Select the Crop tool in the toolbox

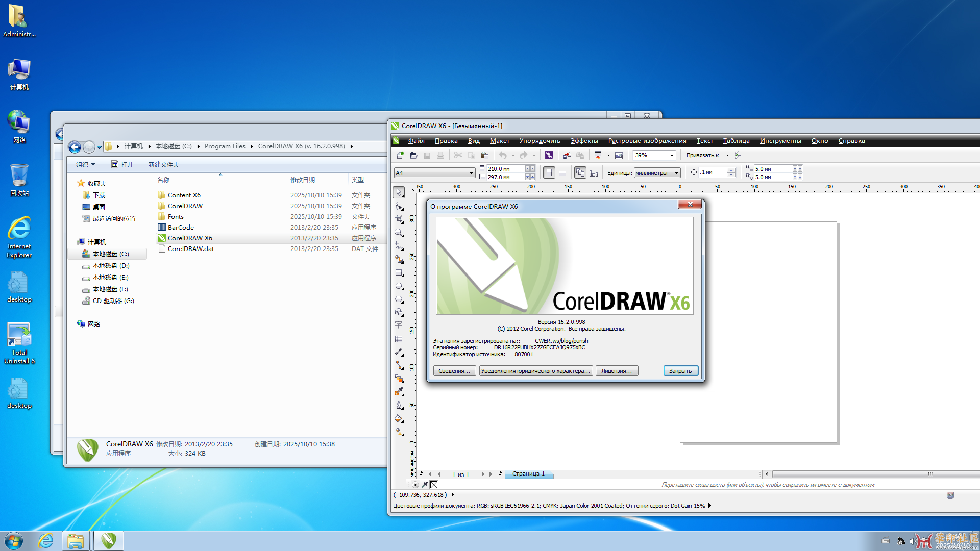pyautogui.click(x=399, y=219)
